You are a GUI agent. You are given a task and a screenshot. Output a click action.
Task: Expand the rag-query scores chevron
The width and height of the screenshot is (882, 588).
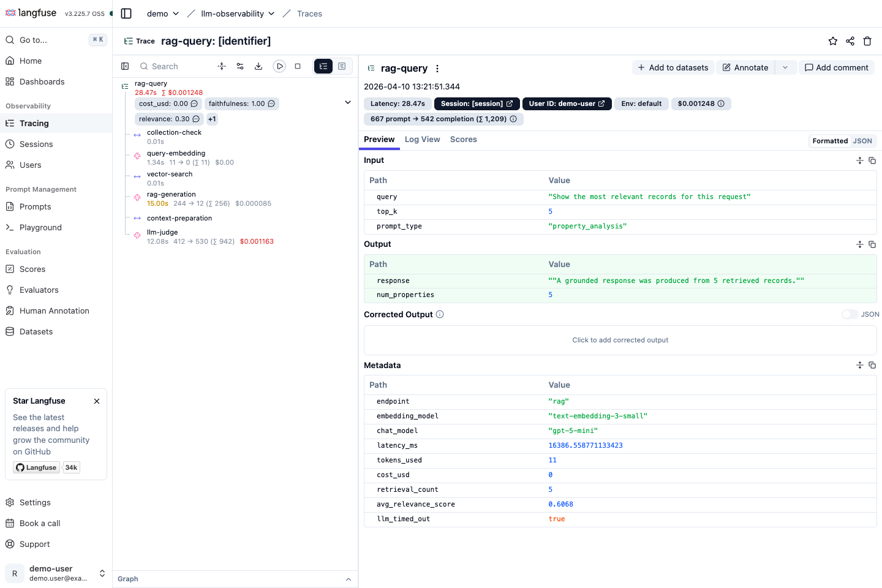pos(348,102)
